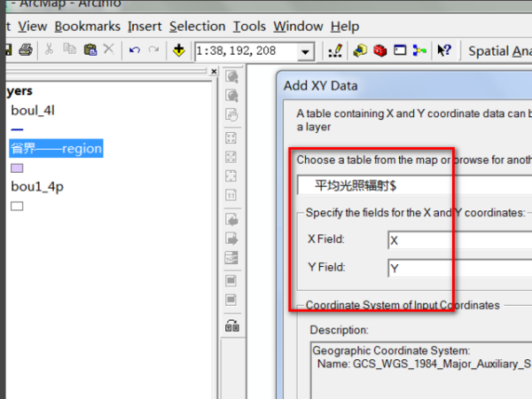This screenshot has width=532, height=399.
Task: Click the Redo arrow icon
Action: click(153, 50)
